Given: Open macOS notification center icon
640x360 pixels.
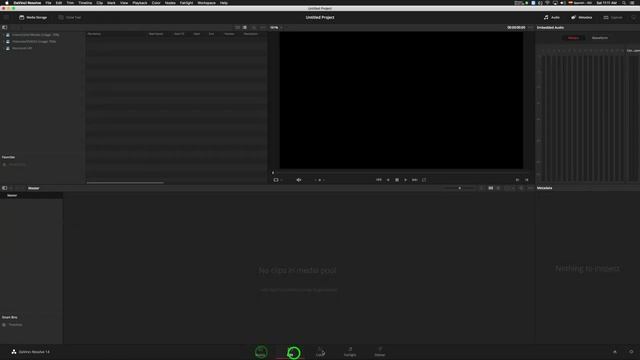Looking at the screenshot, I should pos(633,3).
